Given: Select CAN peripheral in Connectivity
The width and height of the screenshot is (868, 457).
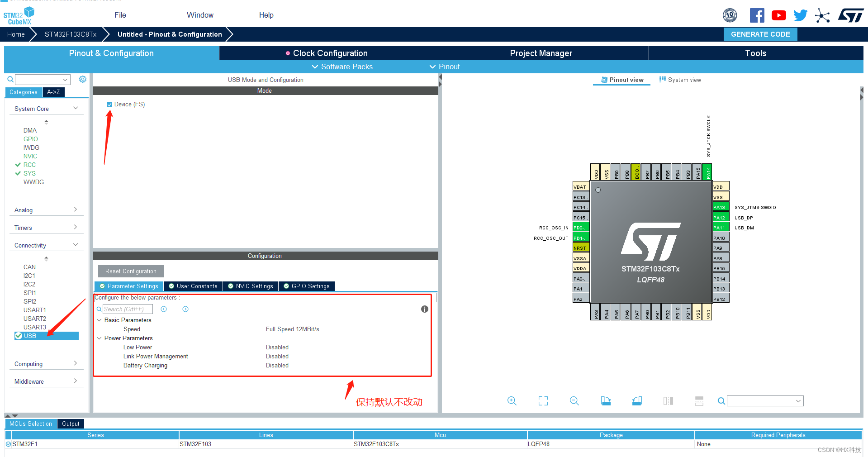Looking at the screenshot, I should (x=29, y=267).
